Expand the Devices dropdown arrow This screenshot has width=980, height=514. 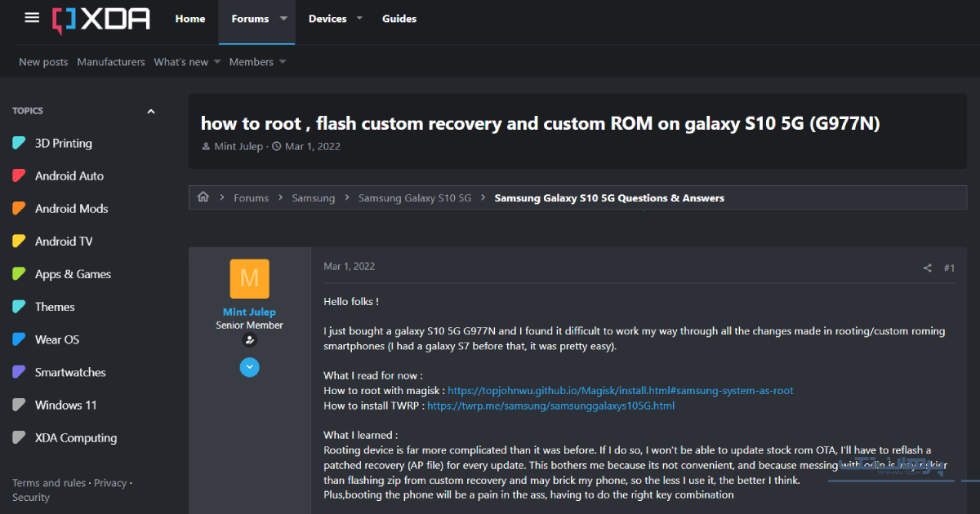point(360,19)
